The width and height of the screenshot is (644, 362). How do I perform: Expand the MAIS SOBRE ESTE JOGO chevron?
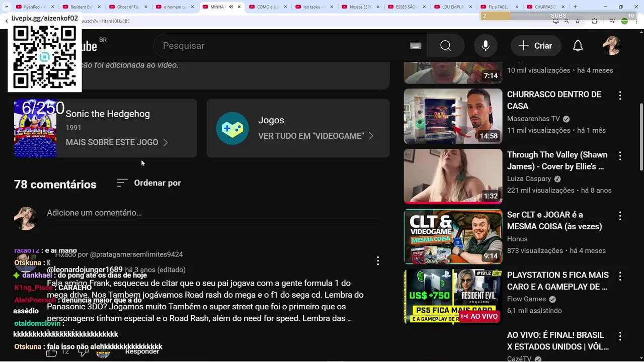pos(165,143)
